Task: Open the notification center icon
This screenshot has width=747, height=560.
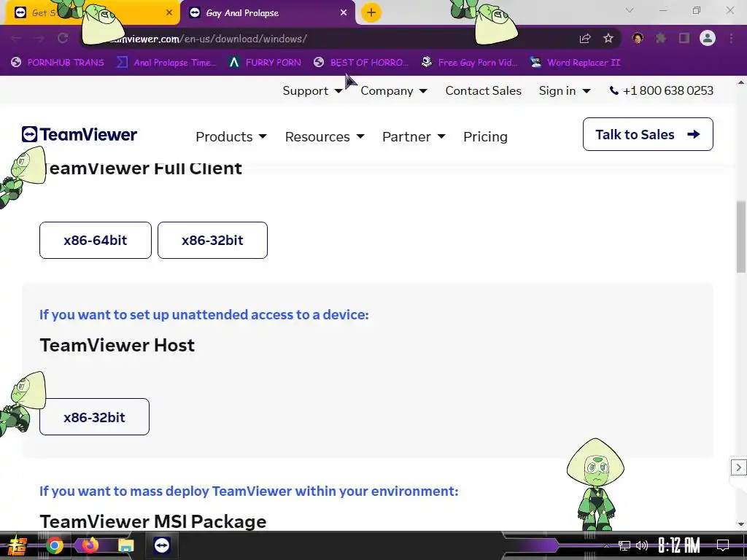Action: 723,545
